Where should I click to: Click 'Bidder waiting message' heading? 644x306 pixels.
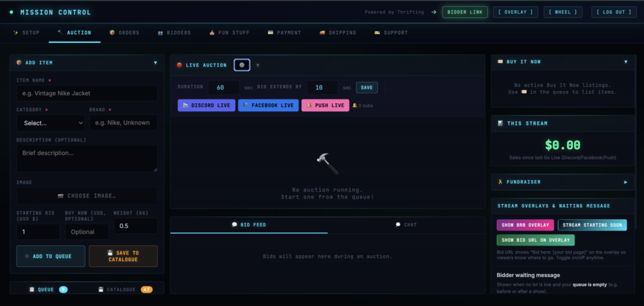tap(528, 275)
